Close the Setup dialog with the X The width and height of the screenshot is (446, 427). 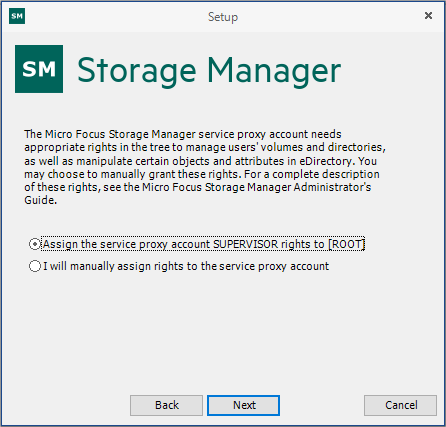(428, 16)
